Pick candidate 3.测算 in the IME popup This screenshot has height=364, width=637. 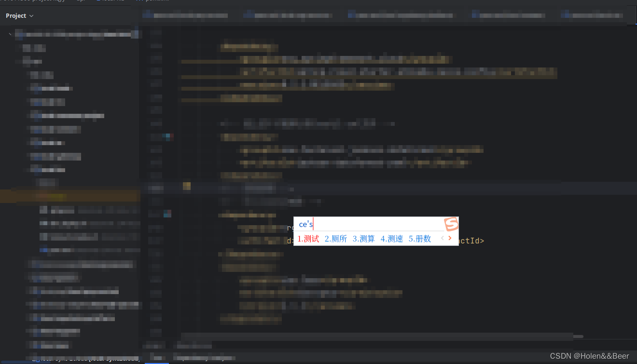(364, 239)
